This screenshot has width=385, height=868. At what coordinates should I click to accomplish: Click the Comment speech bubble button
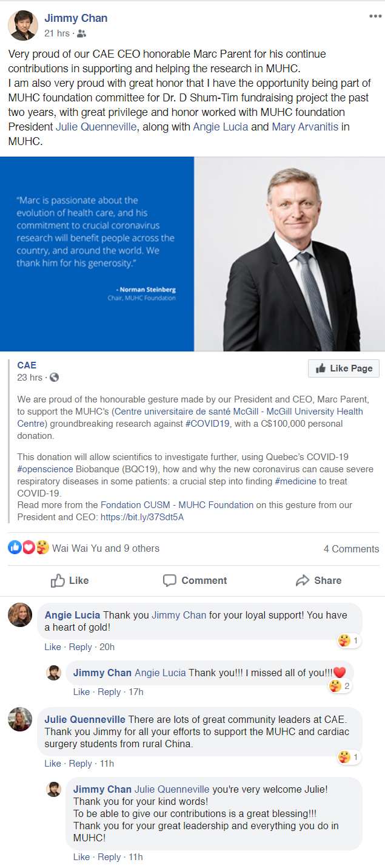pos(195,580)
